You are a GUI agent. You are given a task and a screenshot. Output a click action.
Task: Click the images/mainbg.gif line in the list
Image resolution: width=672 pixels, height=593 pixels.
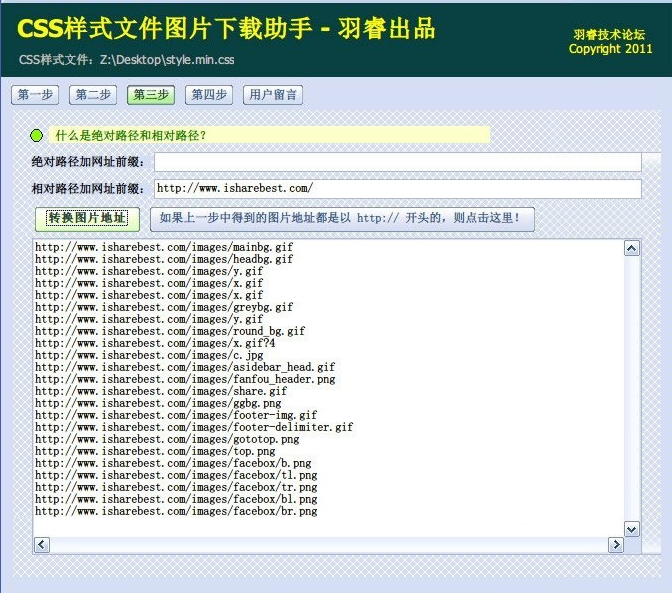click(x=164, y=247)
